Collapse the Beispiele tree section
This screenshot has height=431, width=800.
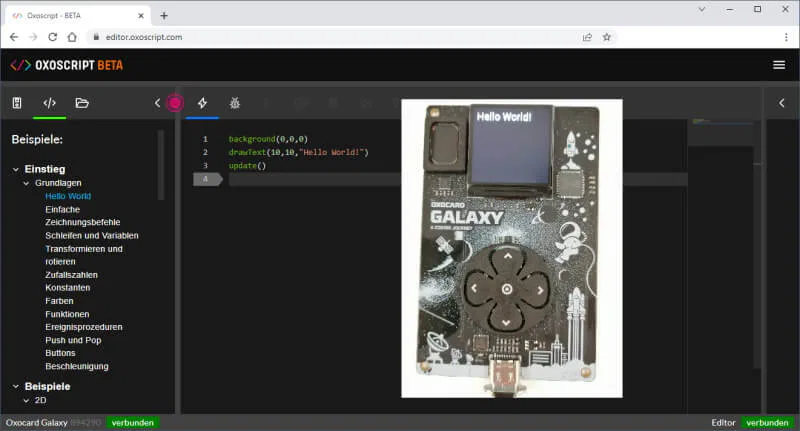click(16, 386)
